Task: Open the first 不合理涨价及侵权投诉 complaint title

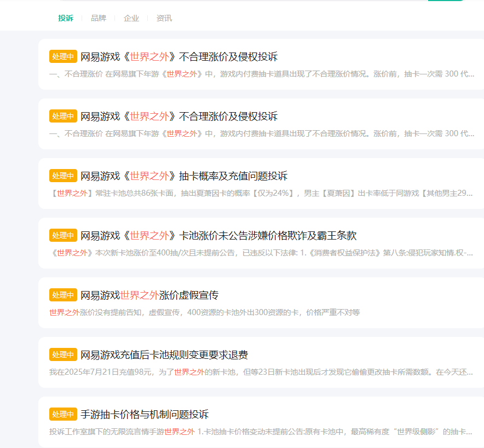Action: (179, 56)
